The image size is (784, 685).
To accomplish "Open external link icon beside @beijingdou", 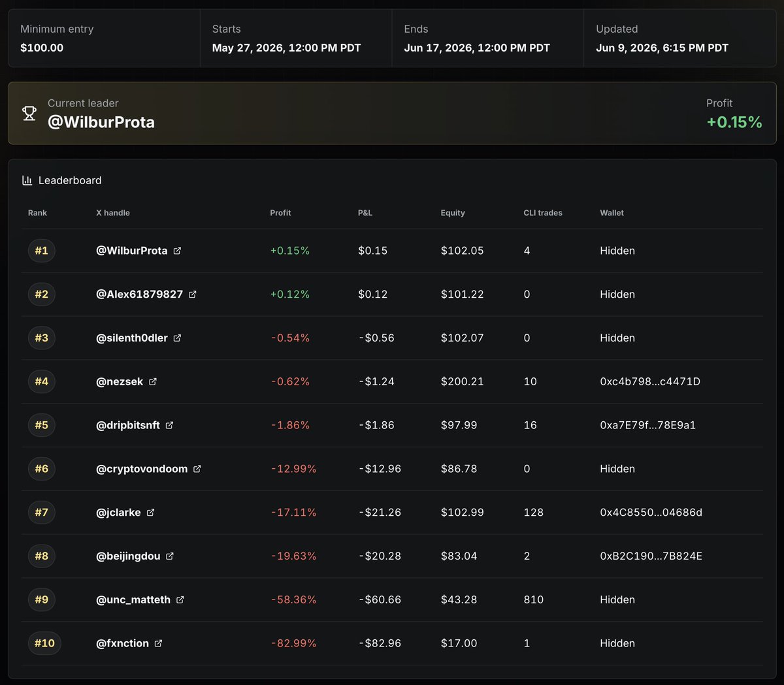I will pyautogui.click(x=170, y=556).
